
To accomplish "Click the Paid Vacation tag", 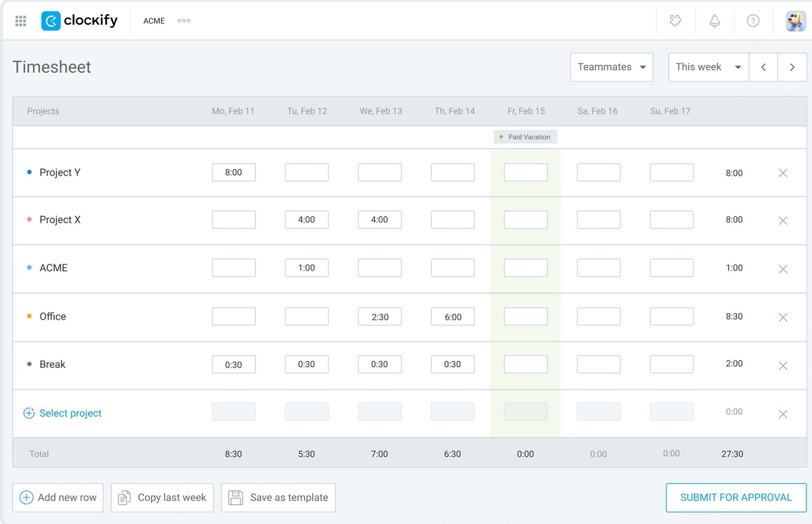I will click(525, 136).
